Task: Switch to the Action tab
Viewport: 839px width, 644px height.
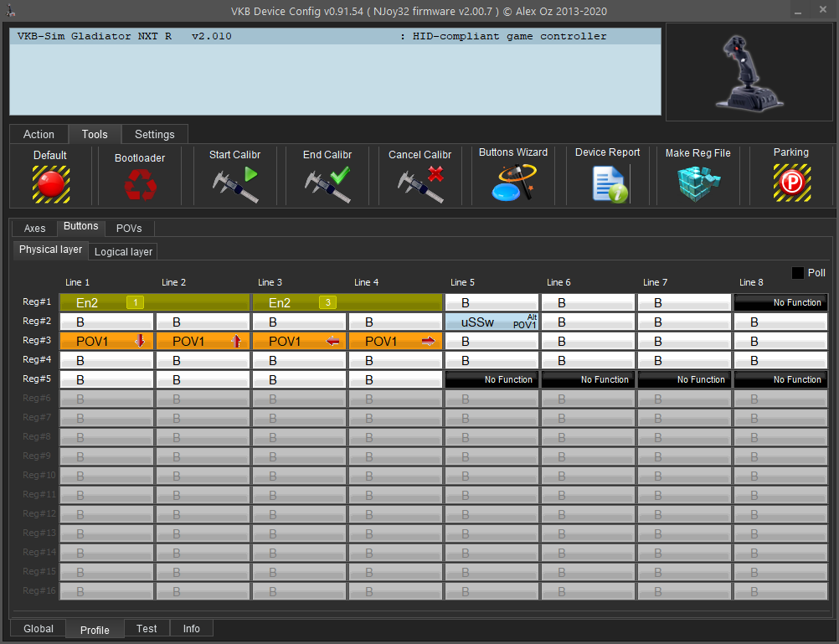Action: click(x=39, y=134)
